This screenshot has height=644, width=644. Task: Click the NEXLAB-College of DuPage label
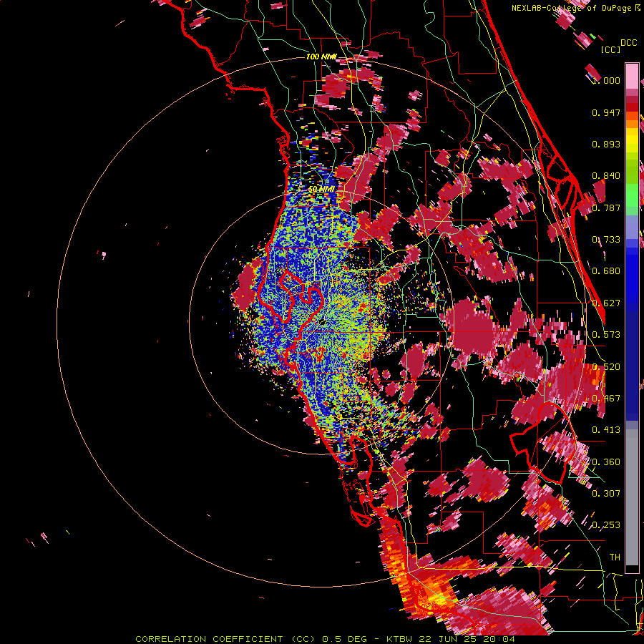(576, 8)
